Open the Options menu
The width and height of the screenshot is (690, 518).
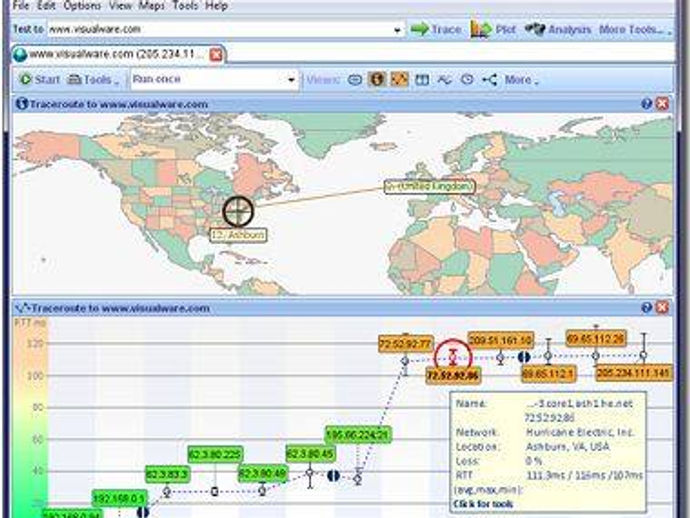coord(82,6)
